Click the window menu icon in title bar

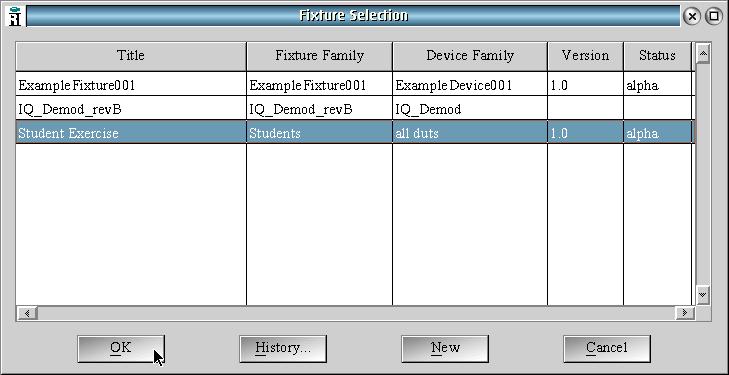[15, 16]
